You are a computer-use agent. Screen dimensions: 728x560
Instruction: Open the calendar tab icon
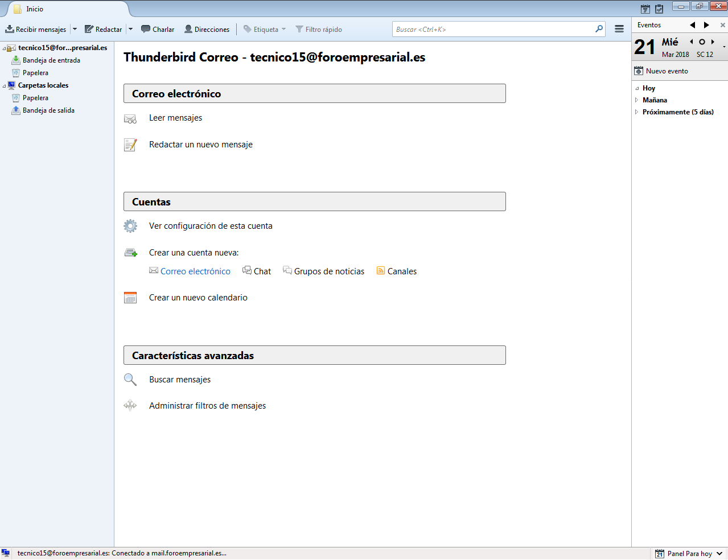[x=645, y=9]
